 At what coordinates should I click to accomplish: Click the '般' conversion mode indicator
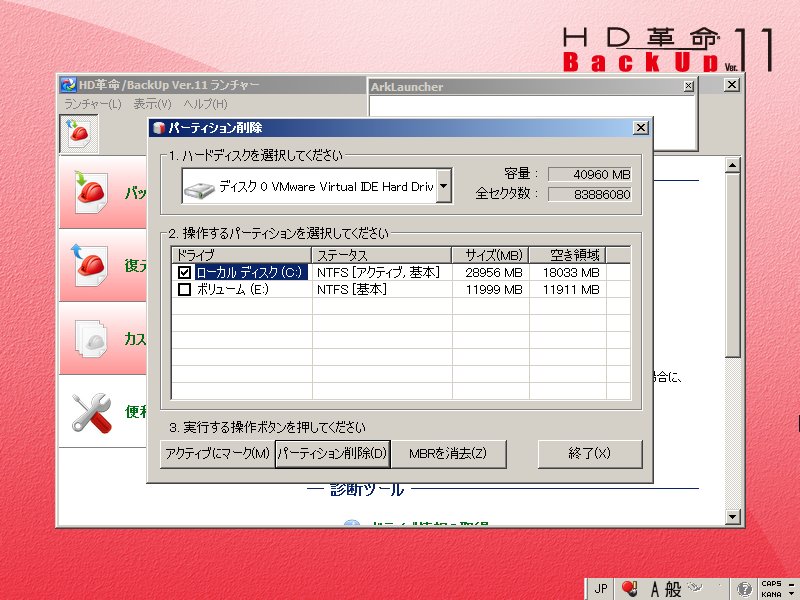[x=673, y=589]
